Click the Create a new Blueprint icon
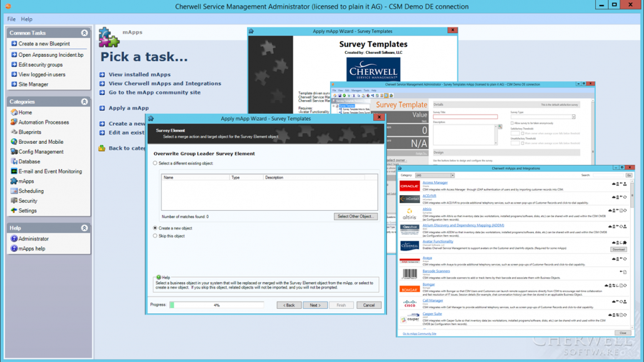This screenshot has height=362, width=644. coord(14,44)
